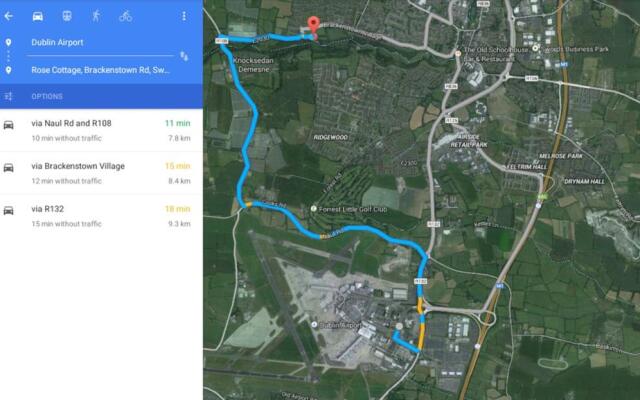Open the OPTIONS route settings
The height and width of the screenshot is (400, 640).
47,97
